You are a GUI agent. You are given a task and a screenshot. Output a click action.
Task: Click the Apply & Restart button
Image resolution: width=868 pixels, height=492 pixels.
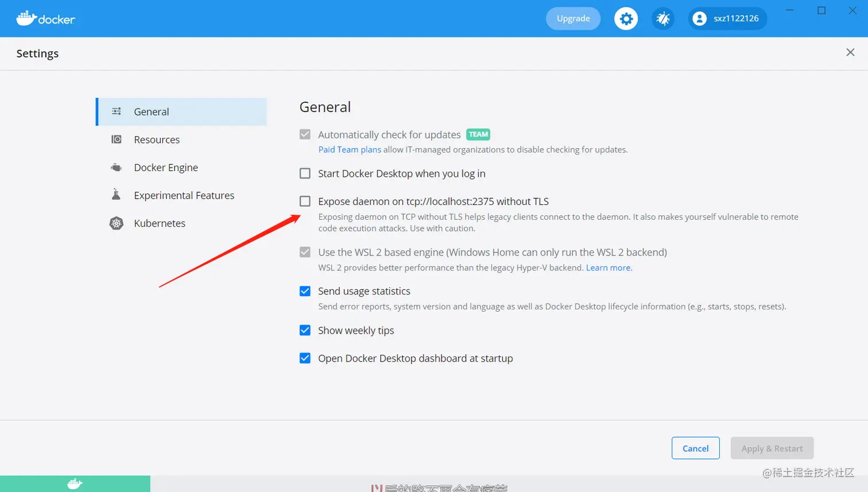point(772,448)
